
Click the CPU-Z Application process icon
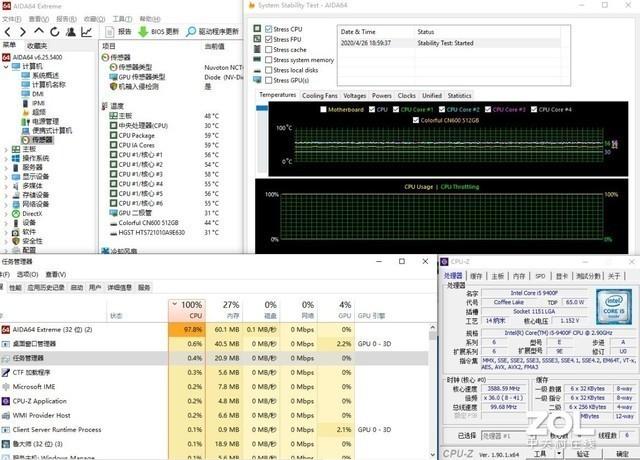[x=6, y=401]
